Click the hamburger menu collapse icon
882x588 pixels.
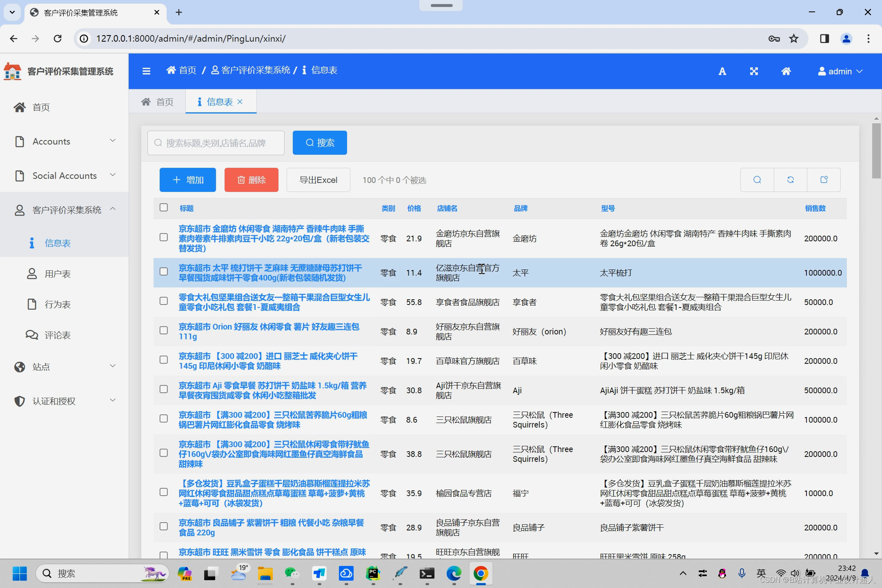(146, 71)
